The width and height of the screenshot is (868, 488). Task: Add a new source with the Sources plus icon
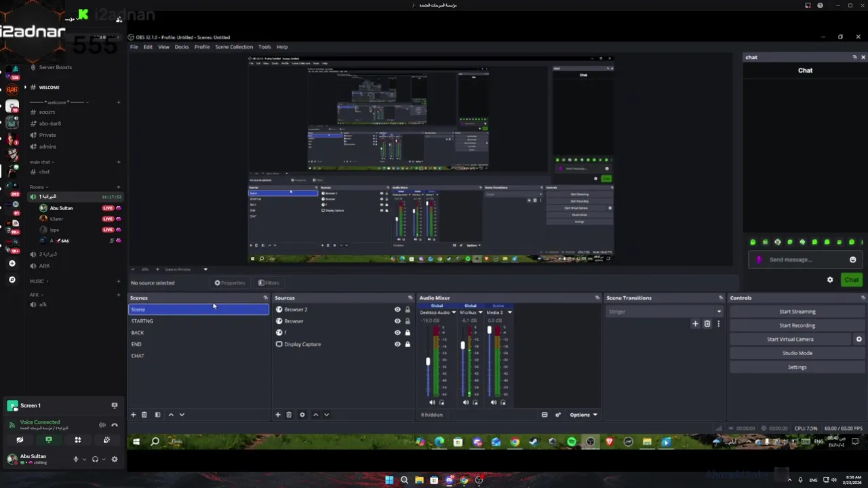tap(277, 415)
